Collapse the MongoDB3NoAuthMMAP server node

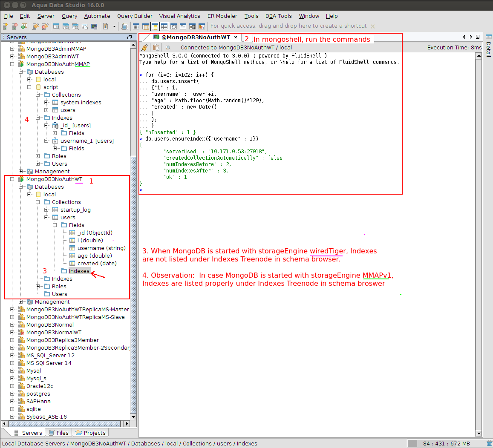point(12,64)
